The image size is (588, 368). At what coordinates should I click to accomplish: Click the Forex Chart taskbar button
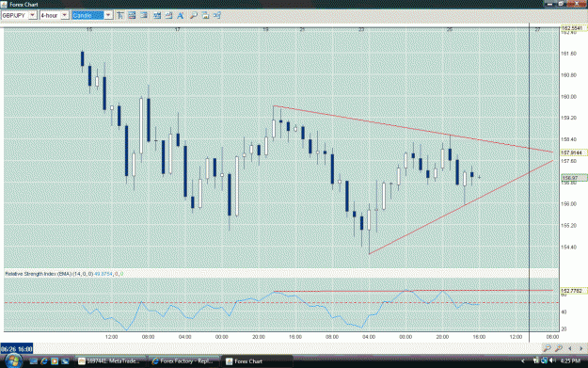coord(257,361)
